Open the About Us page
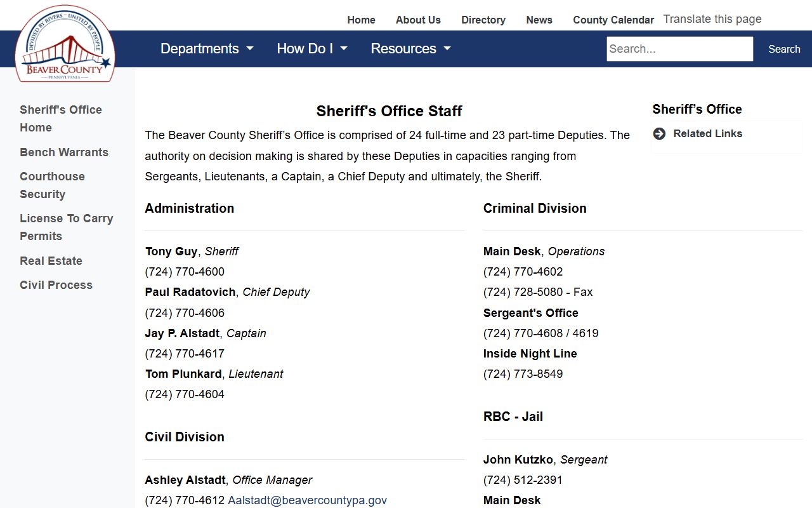This screenshot has width=812, height=508. [x=418, y=20]
